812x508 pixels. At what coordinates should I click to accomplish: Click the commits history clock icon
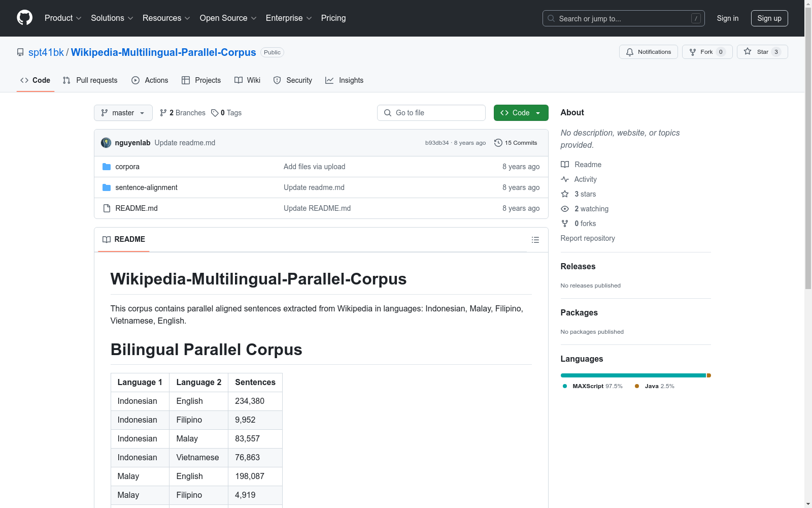point(498,143)
